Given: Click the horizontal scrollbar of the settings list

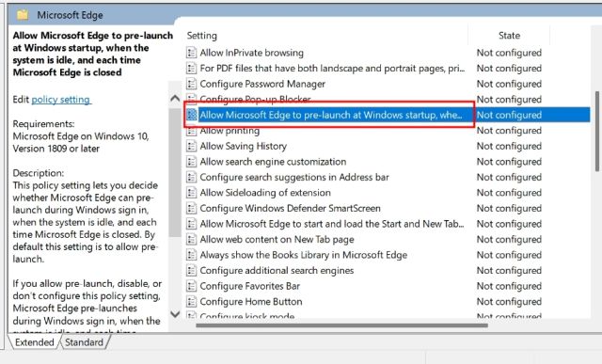Looking at the screenshot, I should 341,325.
